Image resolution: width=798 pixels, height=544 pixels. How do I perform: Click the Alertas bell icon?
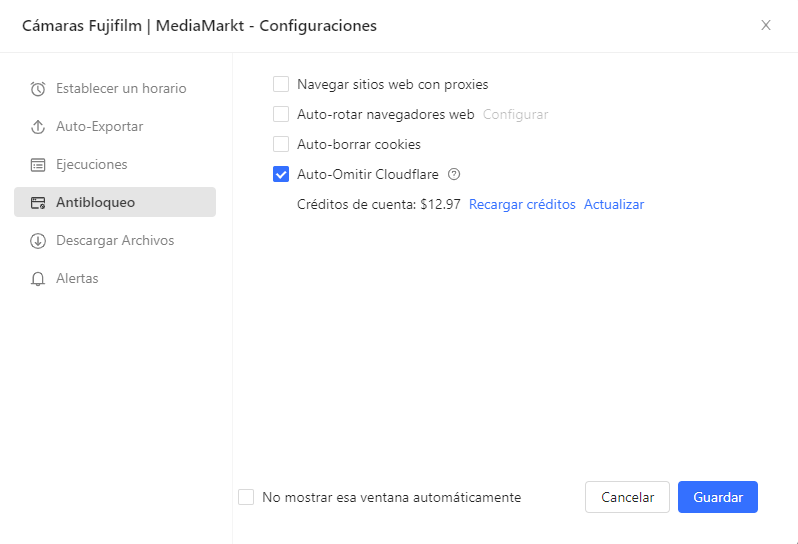38,279
